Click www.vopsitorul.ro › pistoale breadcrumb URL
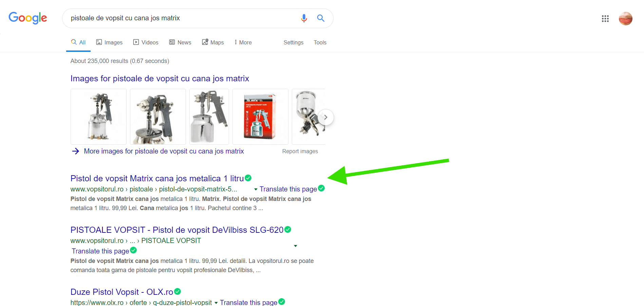Image resolution: width=644 pixels, height=306 pixels. pyautogui.click(x=154, y=189)
